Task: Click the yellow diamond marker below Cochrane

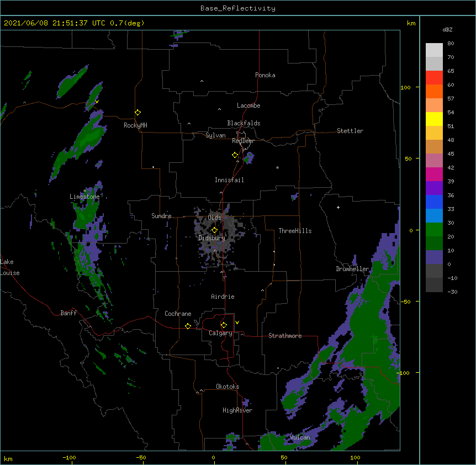Action: 188,326
